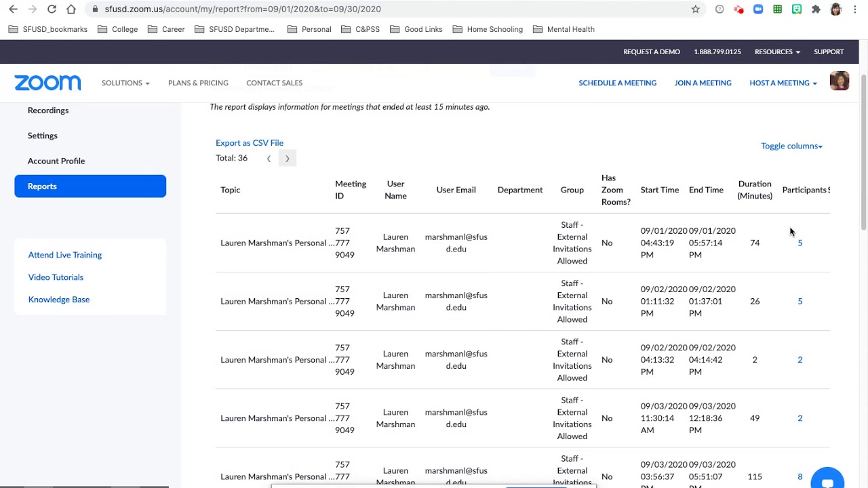868x488 pixels.
Task: Open the Zoom browser extension icon
Action: coord(758,9)
